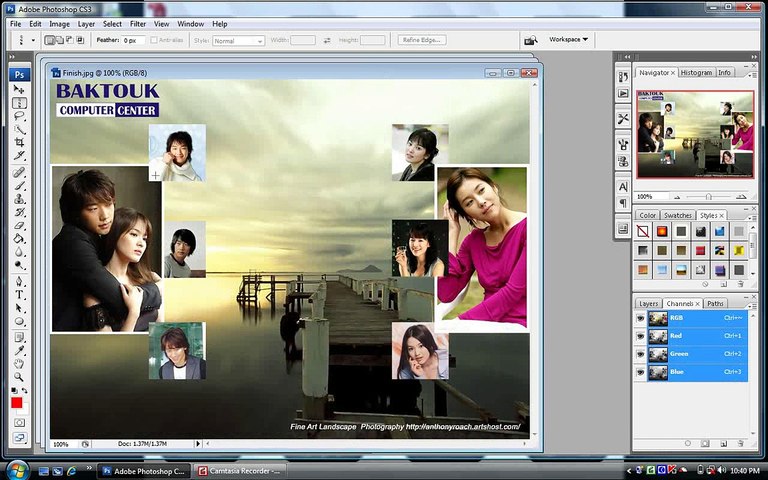Select the Notes tool
768x480 pixels.
(x=19, y=337)
